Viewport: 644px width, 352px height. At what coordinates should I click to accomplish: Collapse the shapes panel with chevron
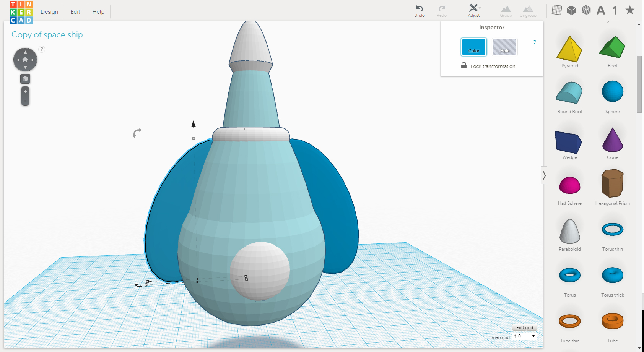(x=544, y=175)
